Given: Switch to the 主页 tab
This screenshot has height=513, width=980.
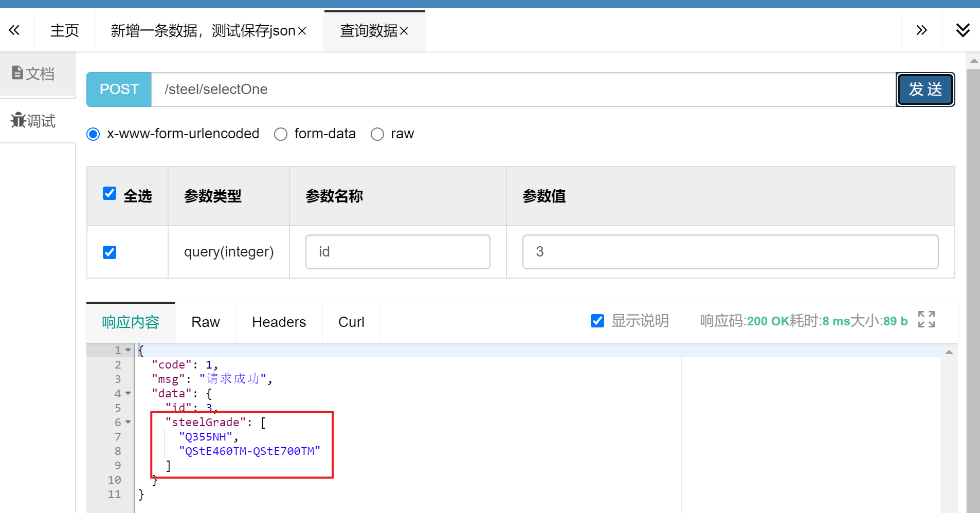Looking at the screenshot, I should coord(65,31).
